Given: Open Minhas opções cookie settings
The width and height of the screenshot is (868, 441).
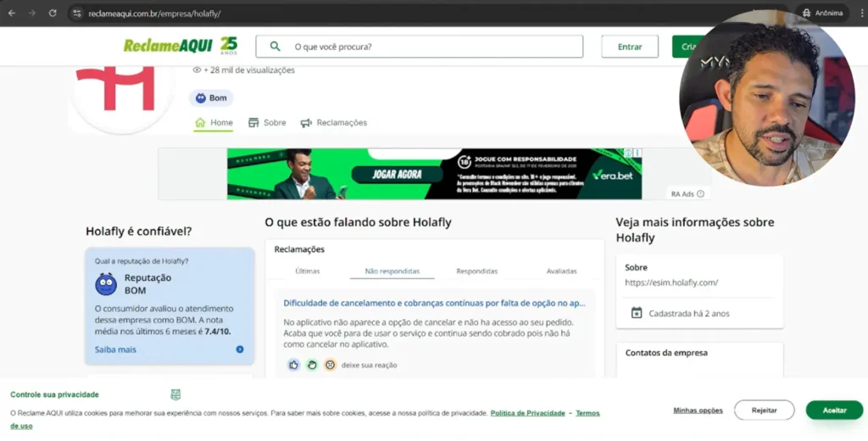Looking at the screenshot, I should point(698,410).
